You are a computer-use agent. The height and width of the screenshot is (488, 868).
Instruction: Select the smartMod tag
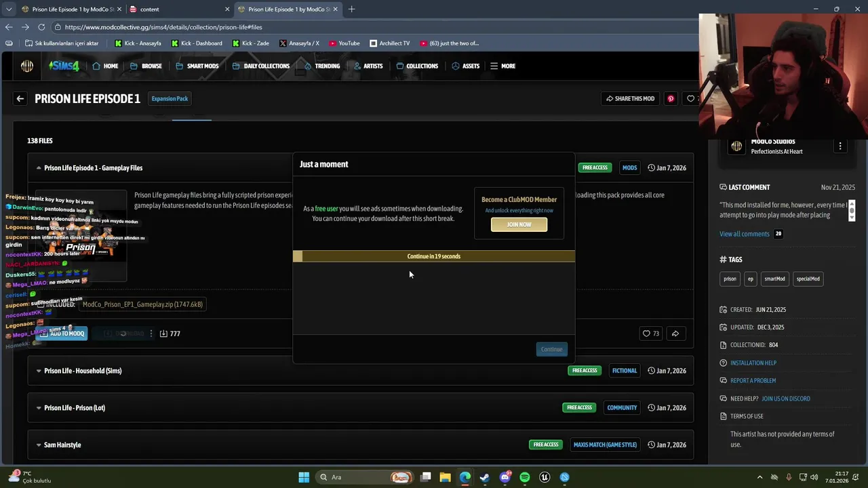[x=774, y=279]
